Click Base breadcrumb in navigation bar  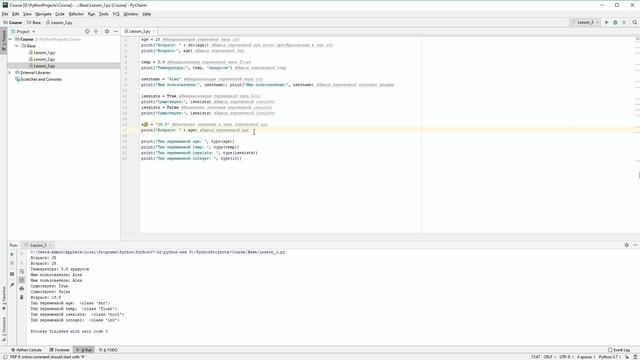(34, 22)
